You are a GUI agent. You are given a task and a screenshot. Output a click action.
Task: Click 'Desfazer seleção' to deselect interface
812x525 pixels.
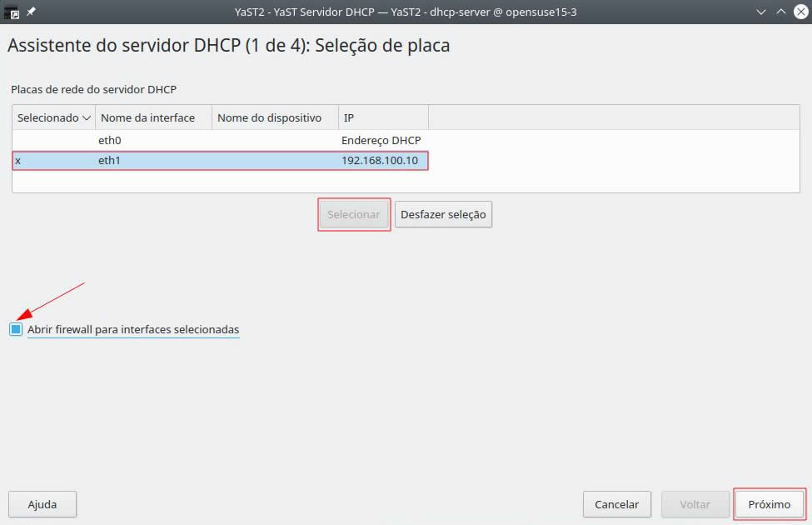443,214
